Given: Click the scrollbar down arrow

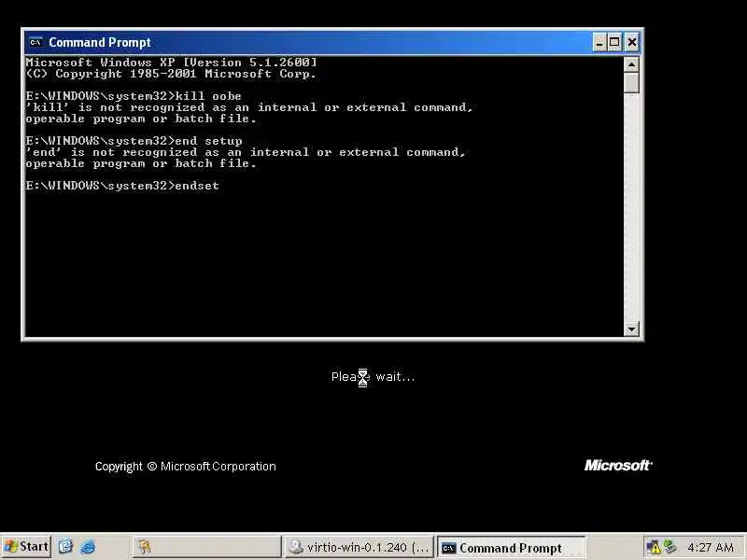Looking at the screenshot, I should click(631, 329).
